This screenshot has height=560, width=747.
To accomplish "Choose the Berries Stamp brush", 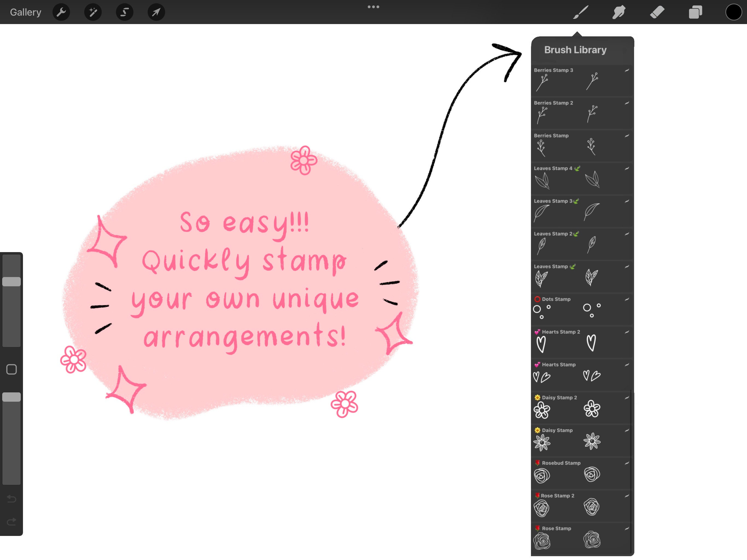I will (x=582, y=146).
